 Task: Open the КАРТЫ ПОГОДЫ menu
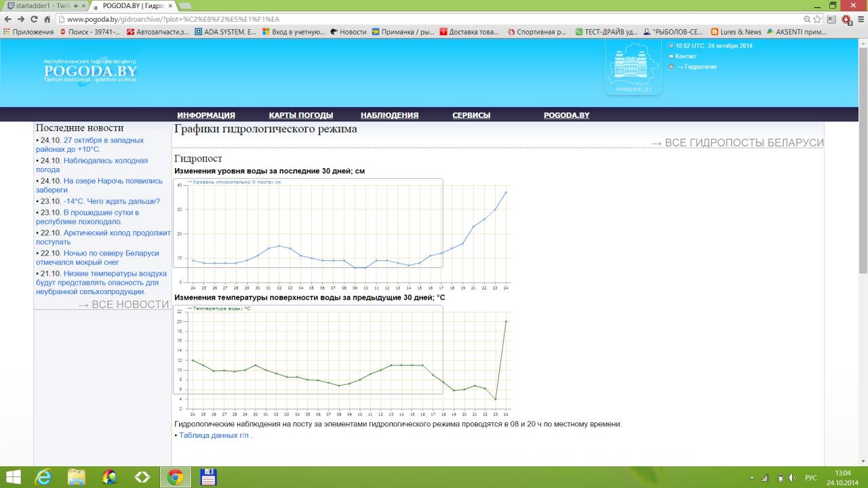tap(300, 115)
